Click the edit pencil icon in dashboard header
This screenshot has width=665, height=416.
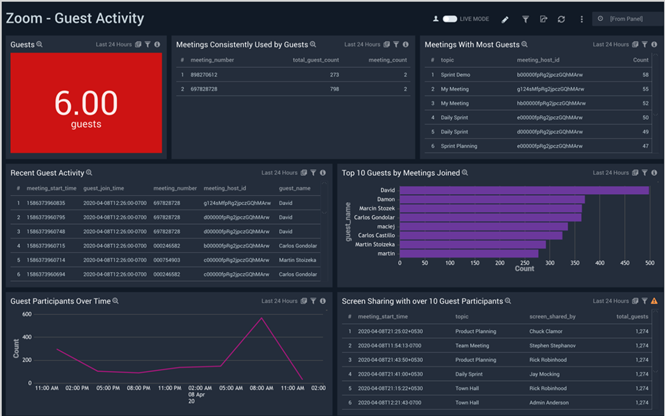point(505,20)
